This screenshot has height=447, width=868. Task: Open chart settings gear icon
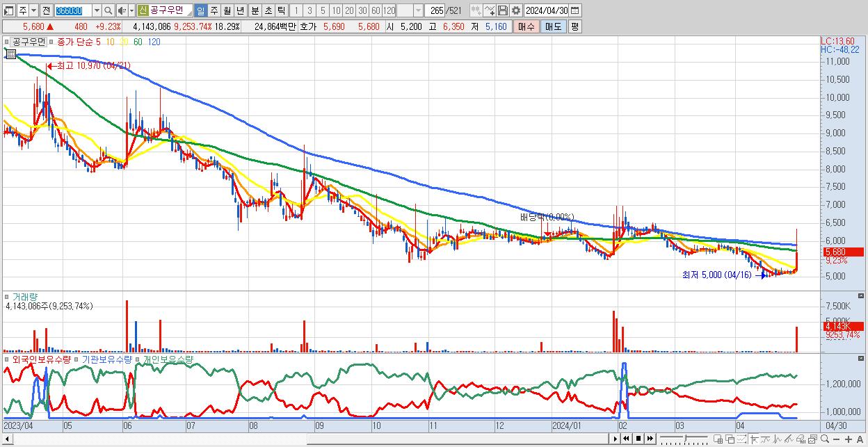click(515, 10)
